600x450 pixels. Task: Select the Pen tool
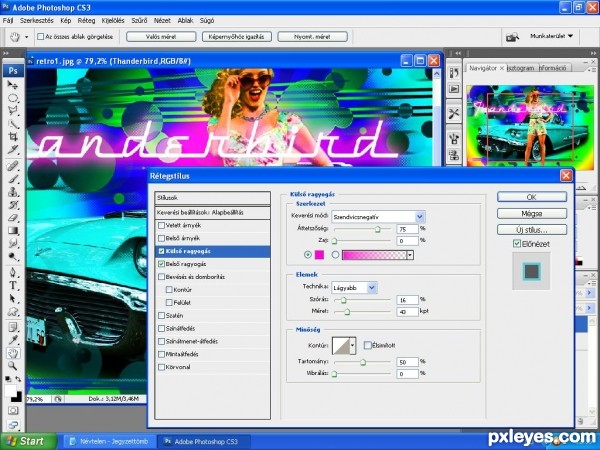(x=13, y=272)
